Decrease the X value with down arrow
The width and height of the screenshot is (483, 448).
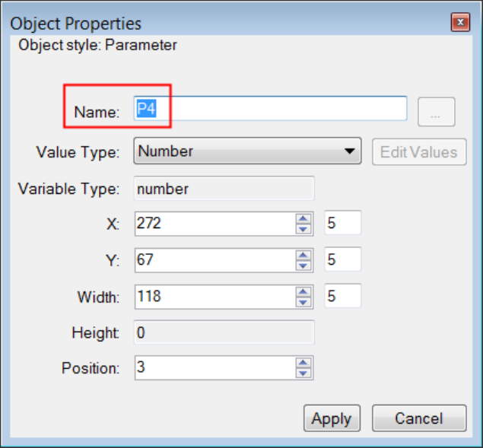coord(304,227)
